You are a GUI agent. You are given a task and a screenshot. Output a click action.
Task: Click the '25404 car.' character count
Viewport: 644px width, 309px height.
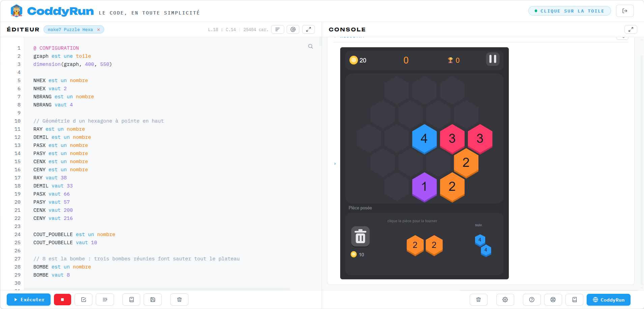[x=256, y=30]
